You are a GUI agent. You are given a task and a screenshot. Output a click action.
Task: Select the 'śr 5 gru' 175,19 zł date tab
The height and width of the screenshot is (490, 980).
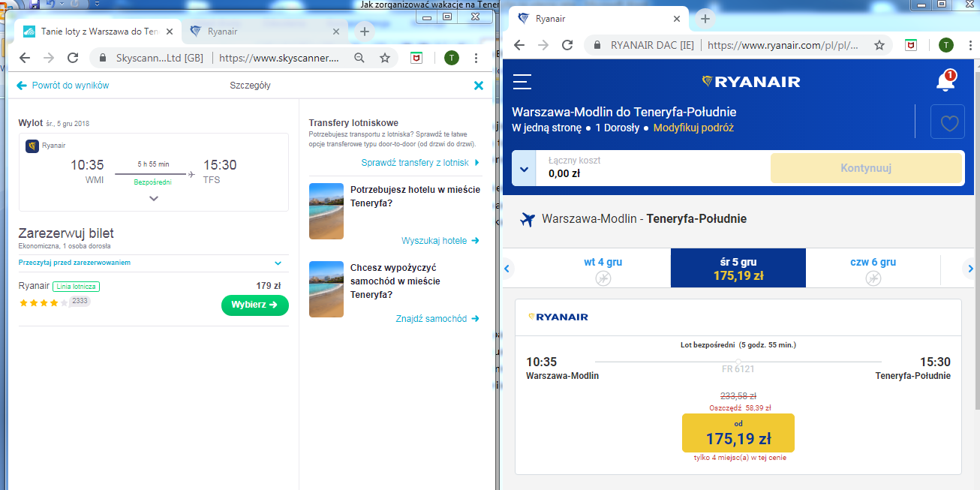[738, 269]
